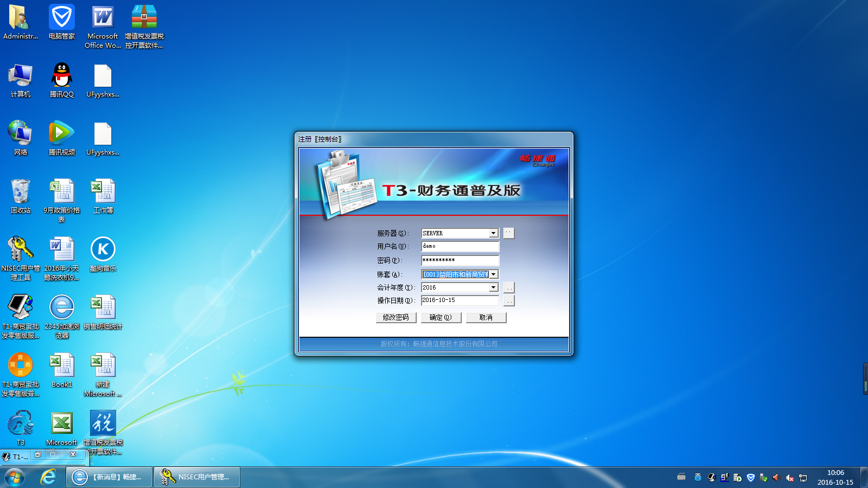Open Internet Explorer pinned taskbar icon

pos(48,477)
